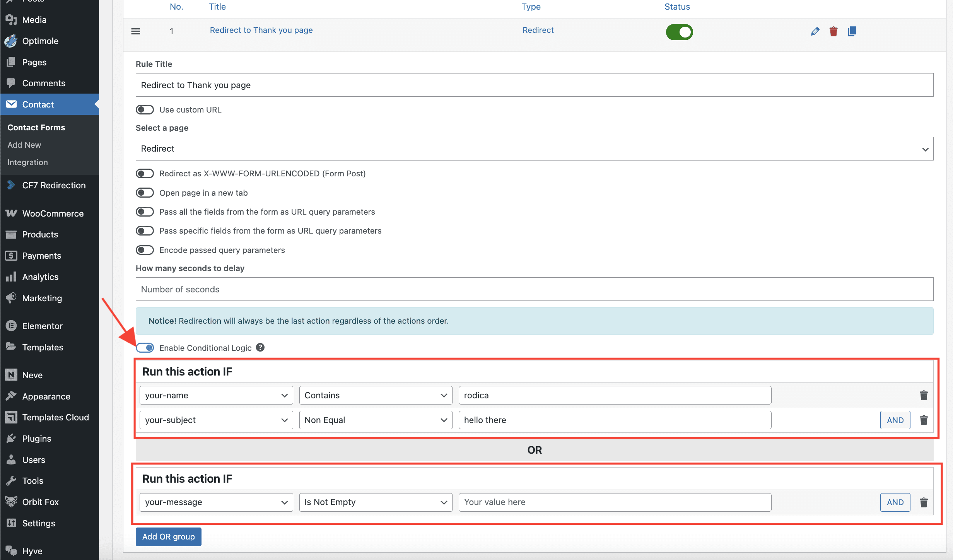Click the Number of seconds input field
The width and height of the screenshot is (953, 560).
point(535,289)
